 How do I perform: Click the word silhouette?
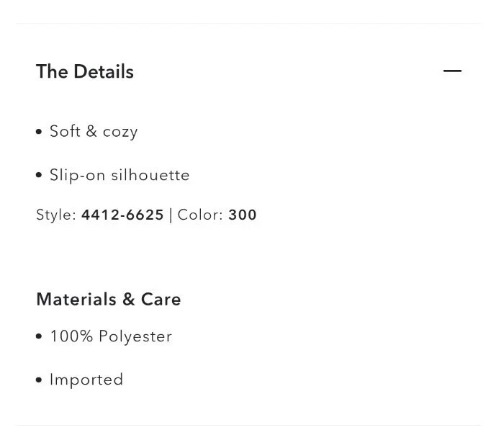(x=150, y=175)
